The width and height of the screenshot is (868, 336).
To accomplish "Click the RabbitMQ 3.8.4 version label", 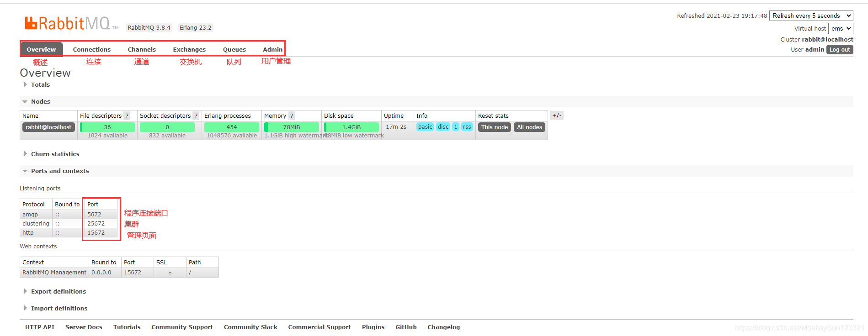I will (x=149, y=27).
